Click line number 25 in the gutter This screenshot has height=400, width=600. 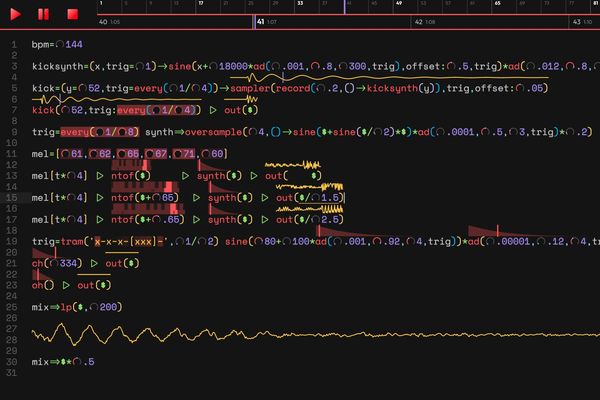click(11, 307)
